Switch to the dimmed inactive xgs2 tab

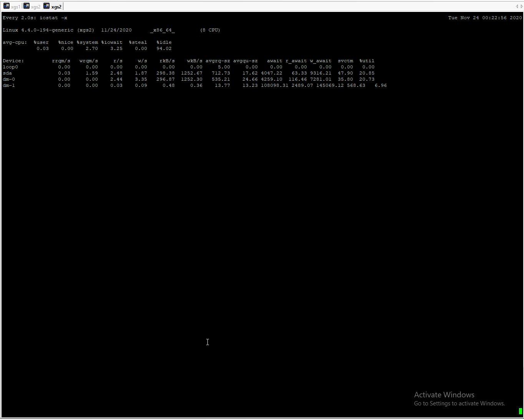coord(32,7)
